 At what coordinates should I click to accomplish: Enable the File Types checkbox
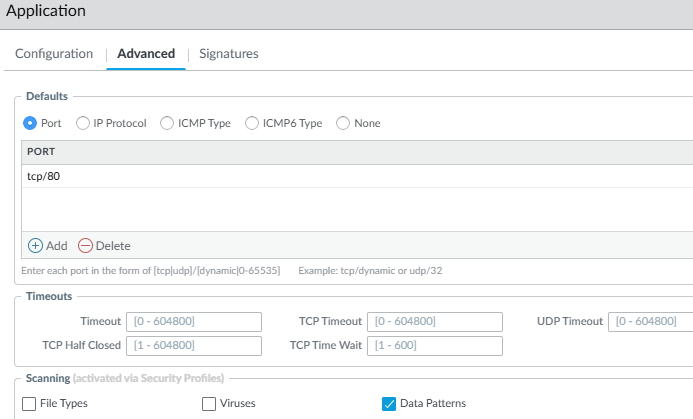pos(28,404)
